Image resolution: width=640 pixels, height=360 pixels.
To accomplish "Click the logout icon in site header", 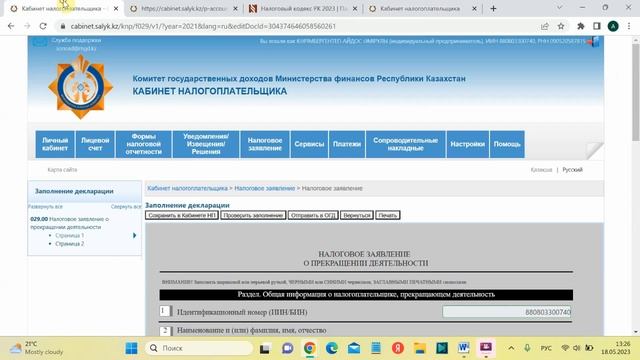I will [x=594, y=41].
